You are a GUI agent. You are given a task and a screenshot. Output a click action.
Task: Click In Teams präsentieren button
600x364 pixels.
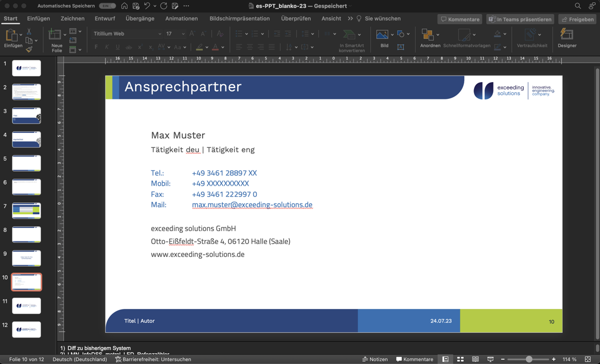520,19
